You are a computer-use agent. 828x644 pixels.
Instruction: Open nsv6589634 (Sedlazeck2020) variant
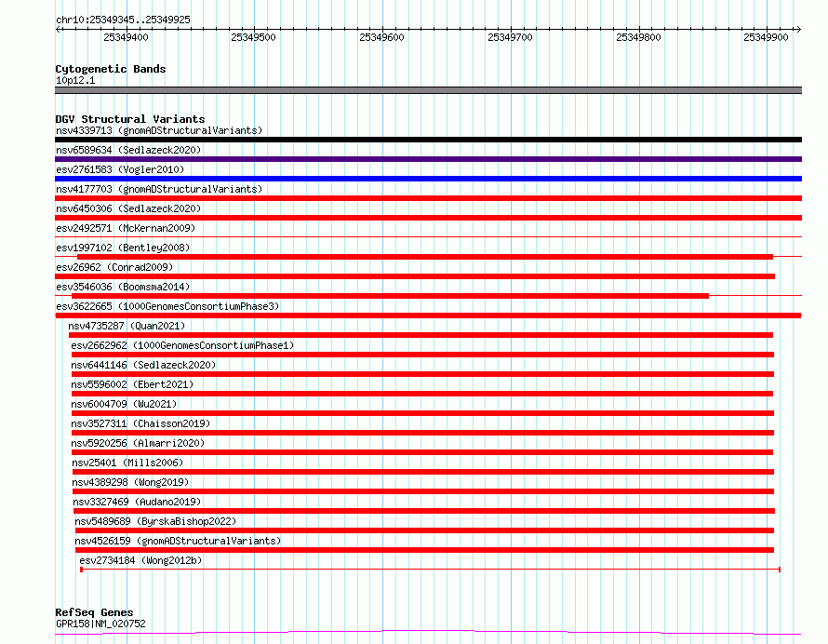click(128, 150)
